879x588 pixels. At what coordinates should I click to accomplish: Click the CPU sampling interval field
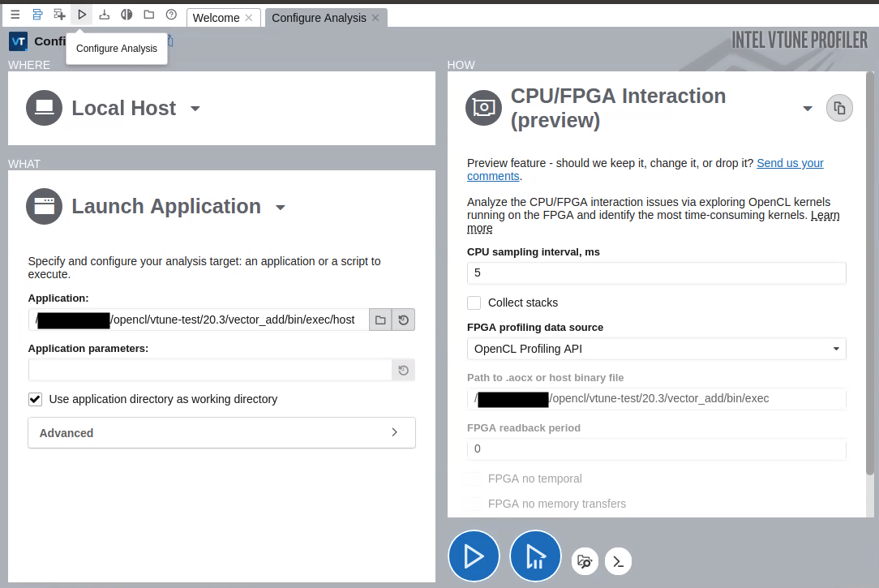tap(657, 273)
